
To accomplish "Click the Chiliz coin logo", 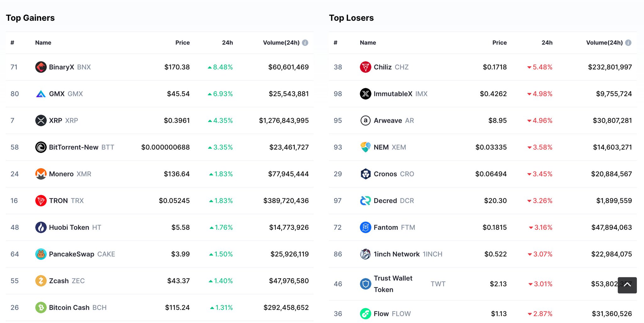I will (x=365, y=67).
